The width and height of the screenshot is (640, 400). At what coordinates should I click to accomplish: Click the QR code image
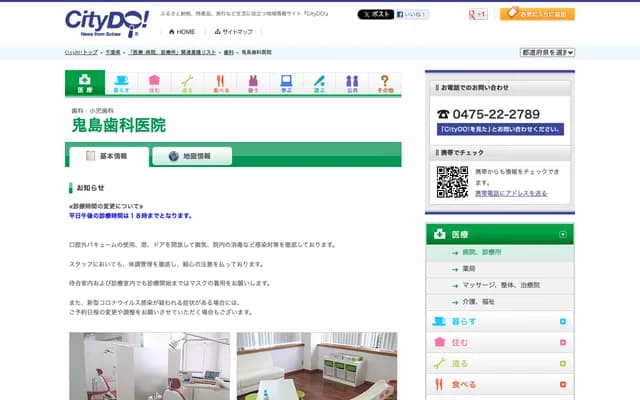(452, 182)
